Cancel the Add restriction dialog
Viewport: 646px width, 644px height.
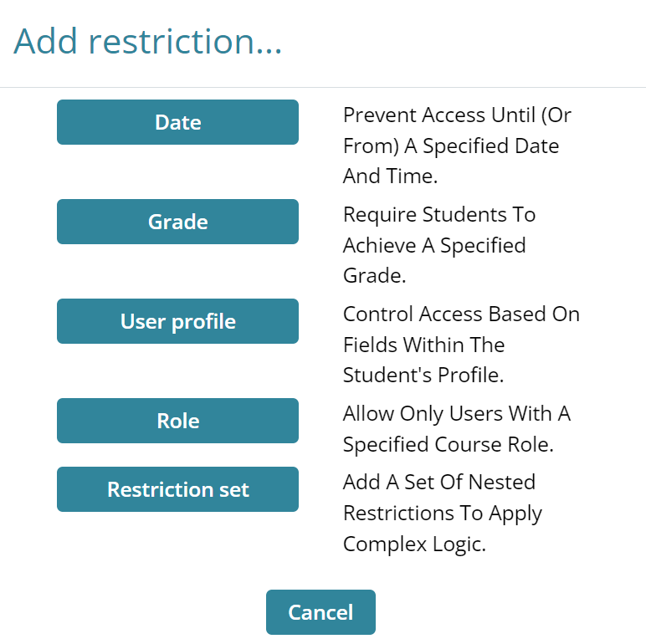click(320, 612)
